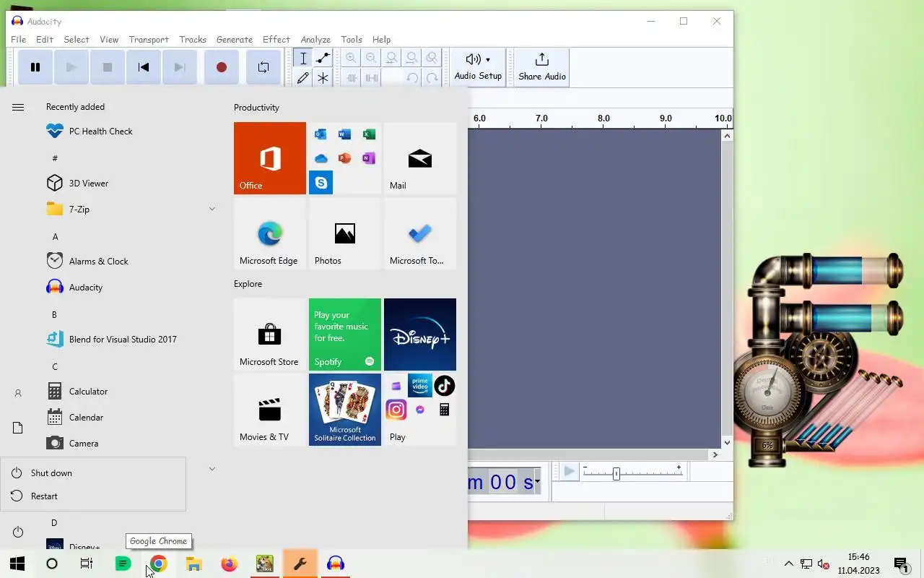The width and height of the screenshot is (924, 578).
Task: Select the Multi-tool asterisk icon
Action: click(323, 77)
